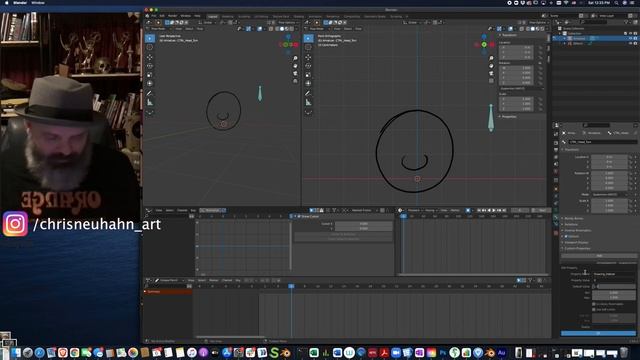Click the play animation button
This screenshot has height=360, width=640.
pyautogui.click(x=494, y=211)
